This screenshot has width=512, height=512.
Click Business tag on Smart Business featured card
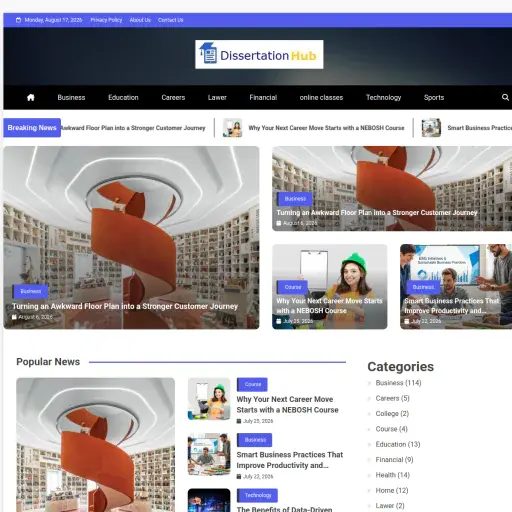pyautogui.click(x=423, y=287)
